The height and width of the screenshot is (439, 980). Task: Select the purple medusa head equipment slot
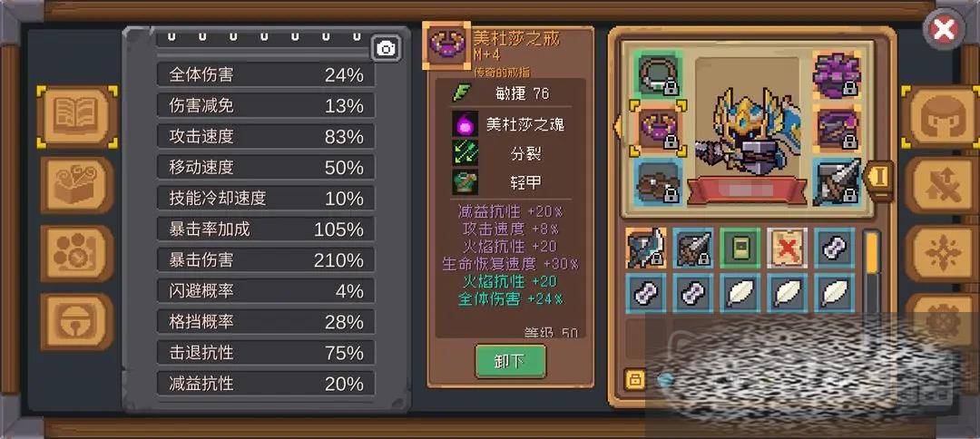(x=836, y=73)
